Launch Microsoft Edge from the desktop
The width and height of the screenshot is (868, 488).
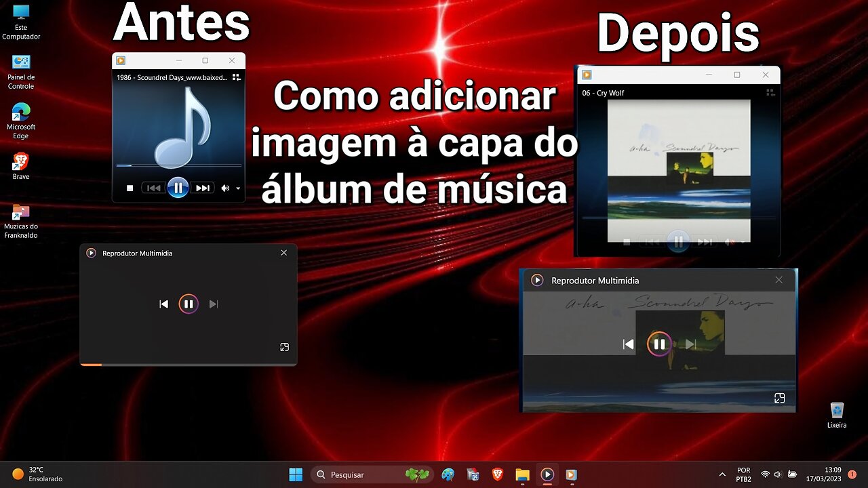(21, 121)
